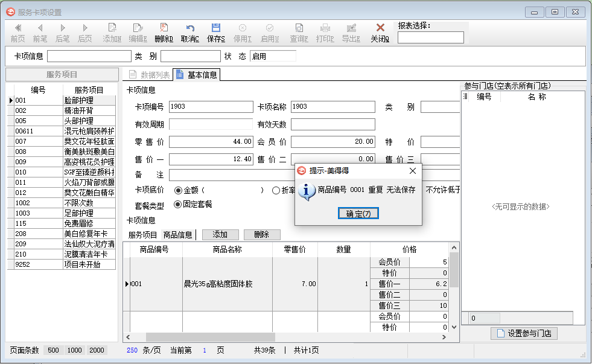Click the 有效周期 field
Screen dimensions: 592x364
[211, 124]
